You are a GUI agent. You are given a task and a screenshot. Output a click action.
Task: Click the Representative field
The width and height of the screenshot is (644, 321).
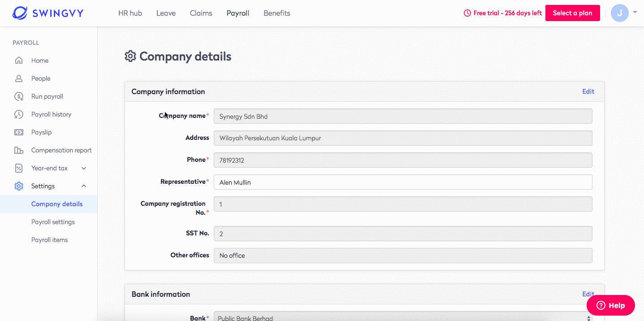[x=403, y=182]
